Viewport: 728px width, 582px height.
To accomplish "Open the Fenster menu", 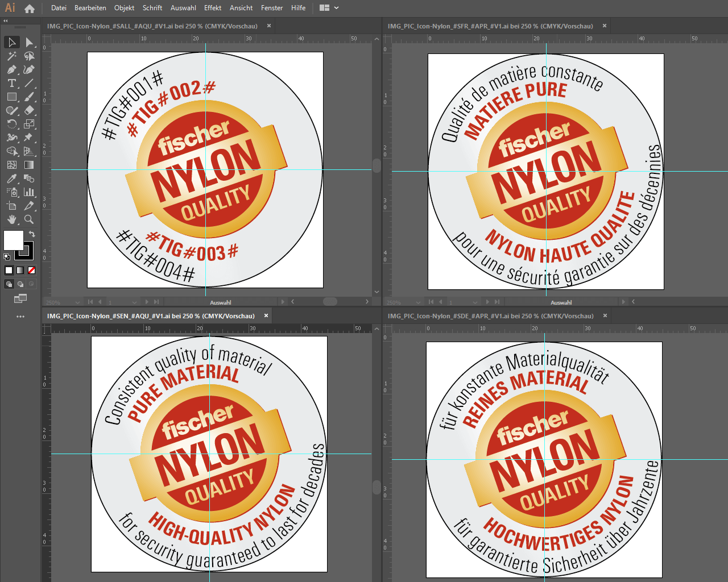I will pos(272,8).
